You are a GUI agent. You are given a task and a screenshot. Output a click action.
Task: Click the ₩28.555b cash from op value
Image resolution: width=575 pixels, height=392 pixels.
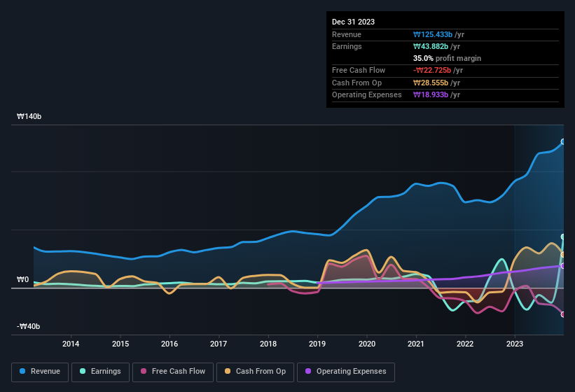(x=431, y=83)
